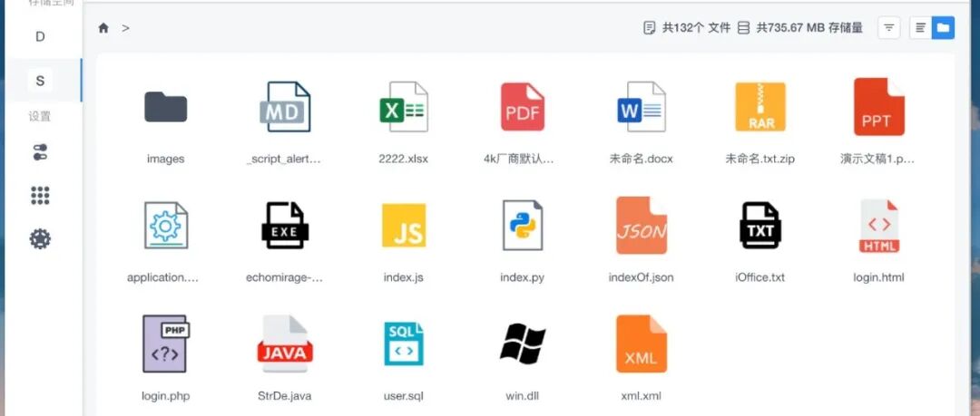Open the HTML icon for login.html

click(x=878, y=226)
